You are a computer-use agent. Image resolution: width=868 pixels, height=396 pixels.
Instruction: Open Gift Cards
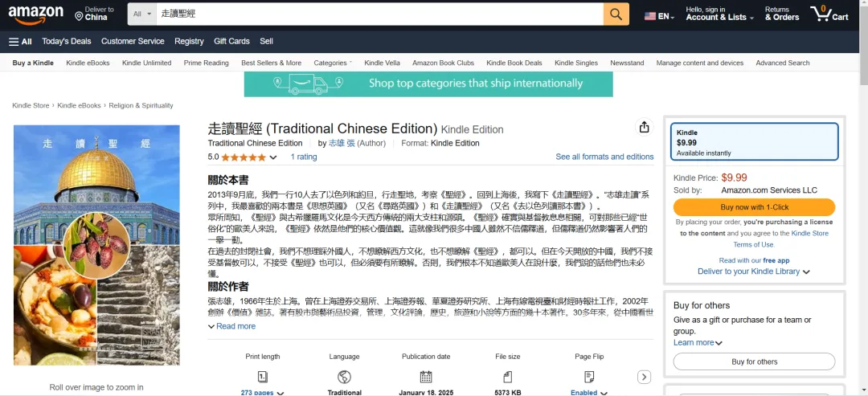coord(232,42)
